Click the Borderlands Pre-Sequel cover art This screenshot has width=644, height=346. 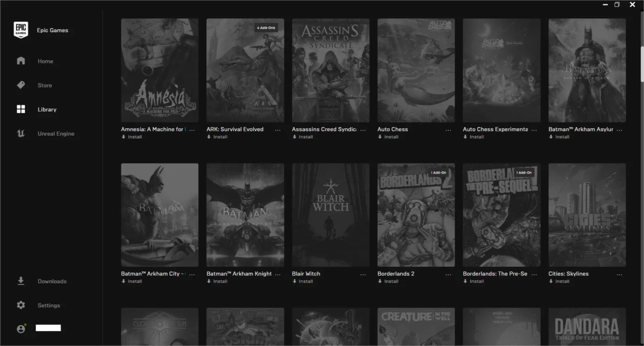(502, 215)
